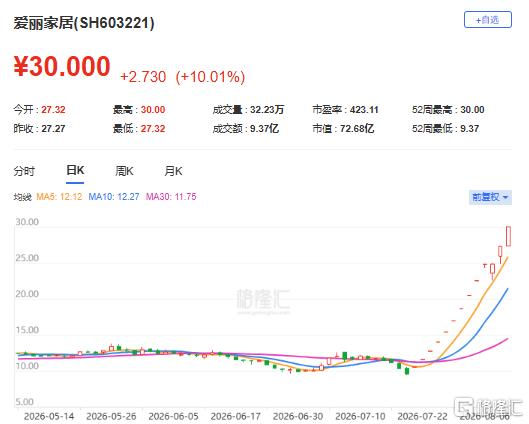Open the 月K monthly chart tab
529x424 pixels.
pyautogui.click(x=173, y=171)
